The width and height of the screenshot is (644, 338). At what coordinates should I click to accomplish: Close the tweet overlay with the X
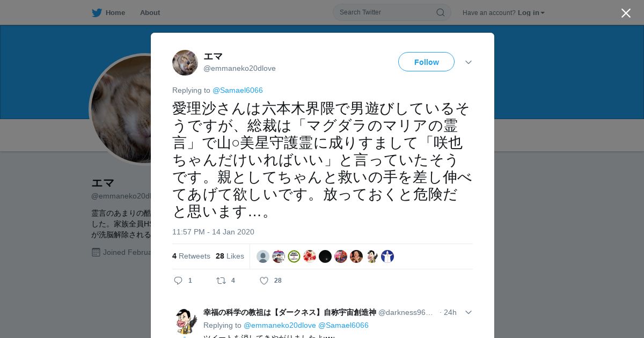pos(626,13)
